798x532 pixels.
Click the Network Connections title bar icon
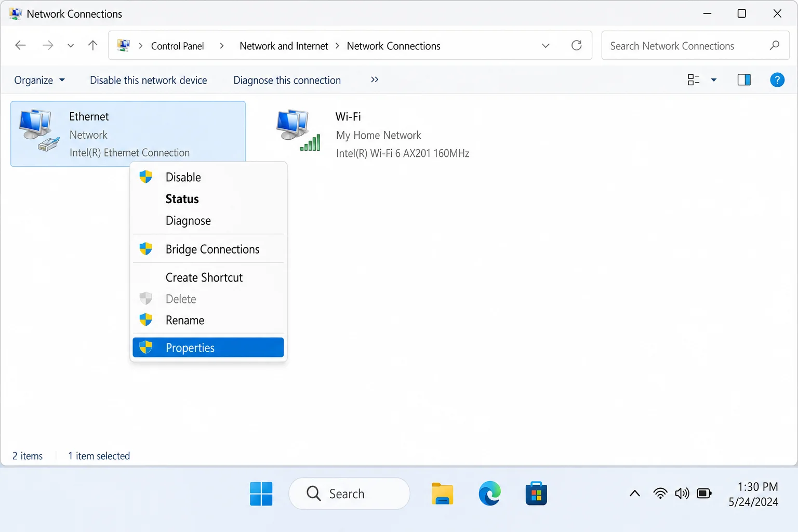tap(16, 14)
